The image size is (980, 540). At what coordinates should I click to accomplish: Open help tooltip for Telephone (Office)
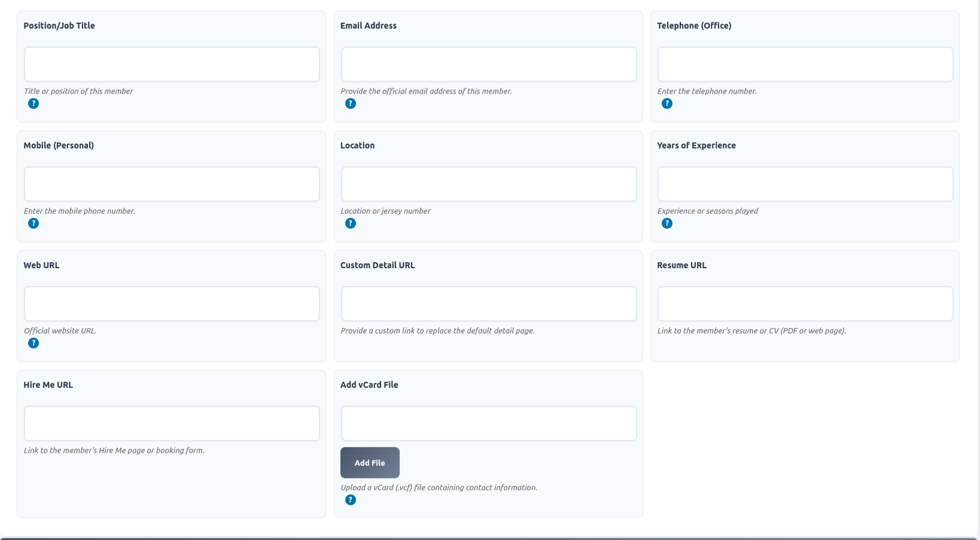pos(667,104)
